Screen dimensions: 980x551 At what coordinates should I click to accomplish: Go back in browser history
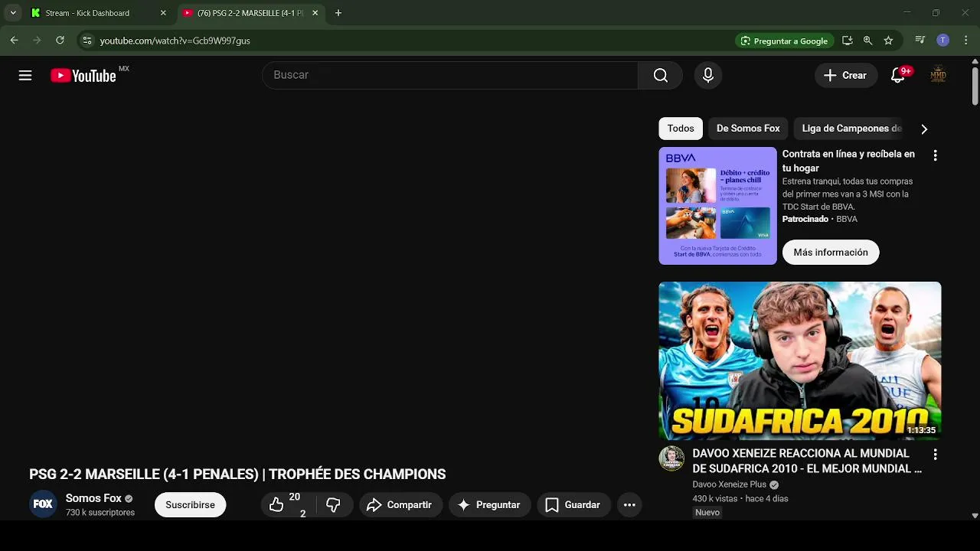[14, 41]
